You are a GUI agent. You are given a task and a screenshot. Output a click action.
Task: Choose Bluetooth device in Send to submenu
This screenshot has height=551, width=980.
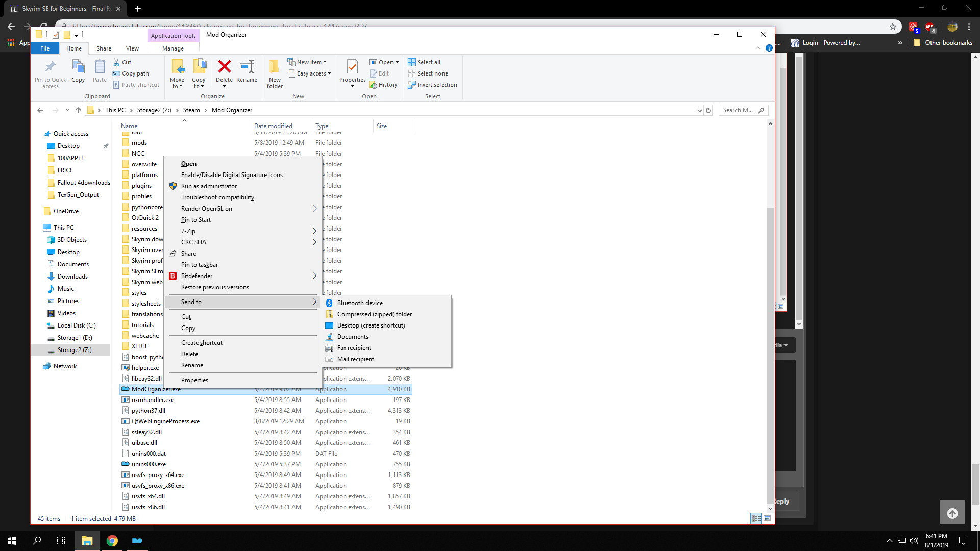(386, 303)
